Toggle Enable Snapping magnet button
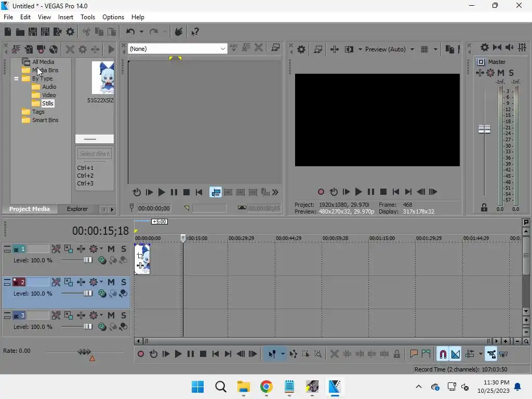Viewport: 532px width, 399px height. (443, 354)
